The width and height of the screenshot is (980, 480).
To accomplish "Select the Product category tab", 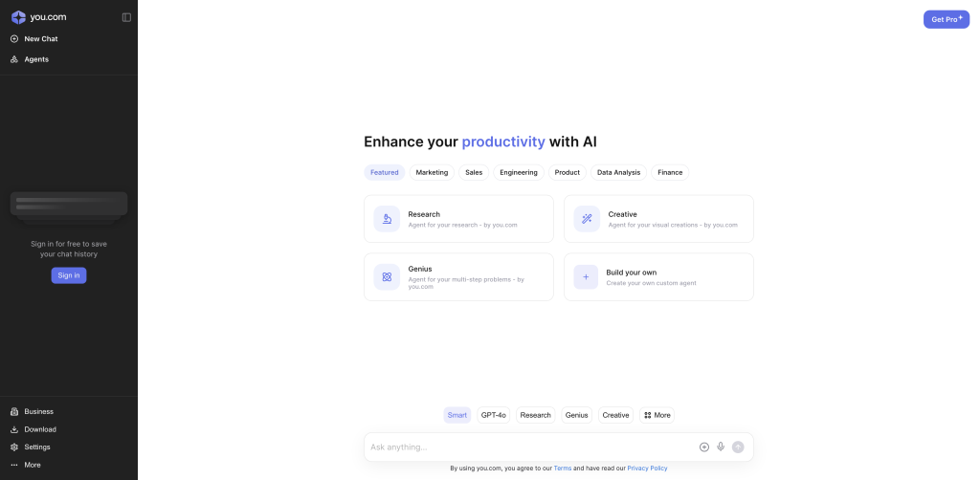I will tap(568, 172).
